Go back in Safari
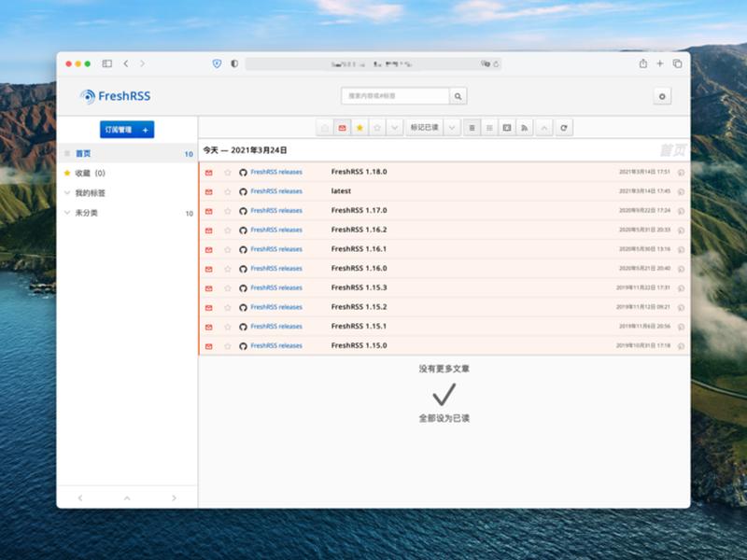The image size is (747, 560). [x=126, y=63]
